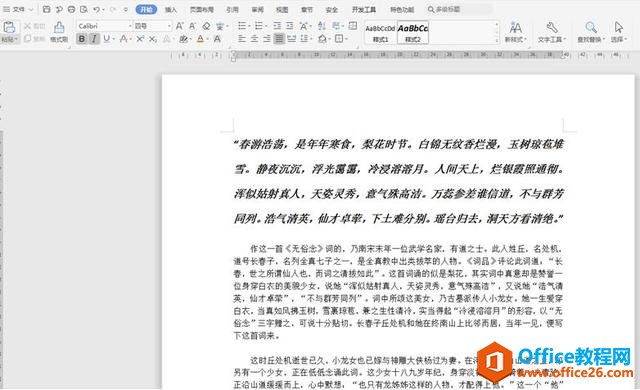Viewport: 640px width, 390px height.
Task: Open the font size dropdown
Action: point(169,26)
